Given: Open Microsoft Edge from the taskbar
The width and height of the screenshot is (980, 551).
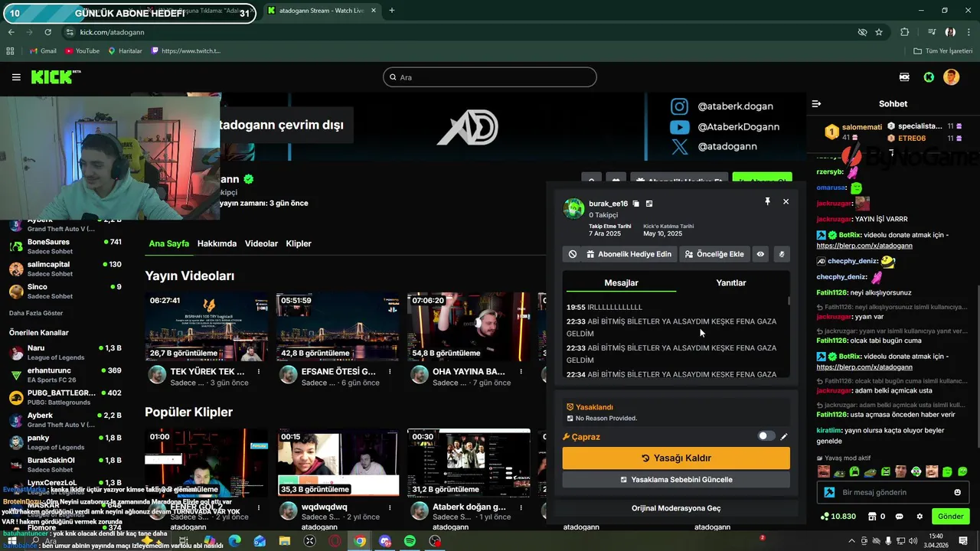Looking at the screenshot, I should pos(234,541).
